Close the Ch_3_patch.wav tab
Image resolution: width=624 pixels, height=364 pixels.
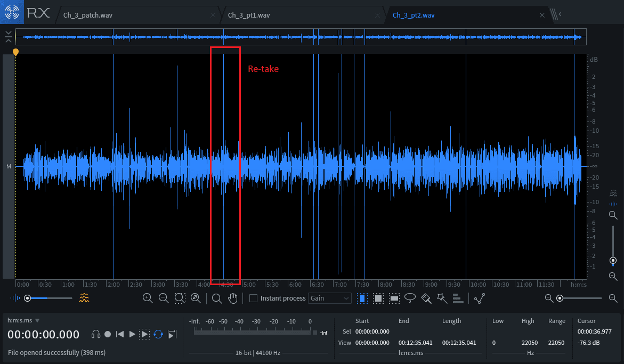(213, 15)
